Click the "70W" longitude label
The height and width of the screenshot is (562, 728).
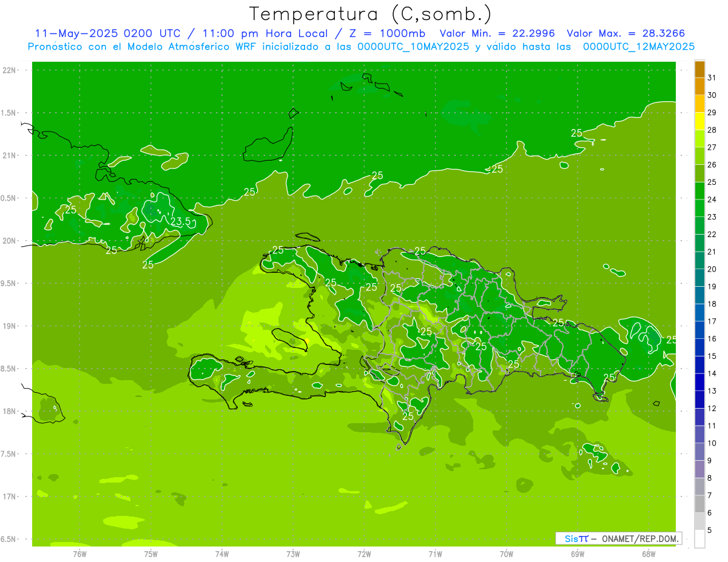pyautogui.click(x=507, y=554)
